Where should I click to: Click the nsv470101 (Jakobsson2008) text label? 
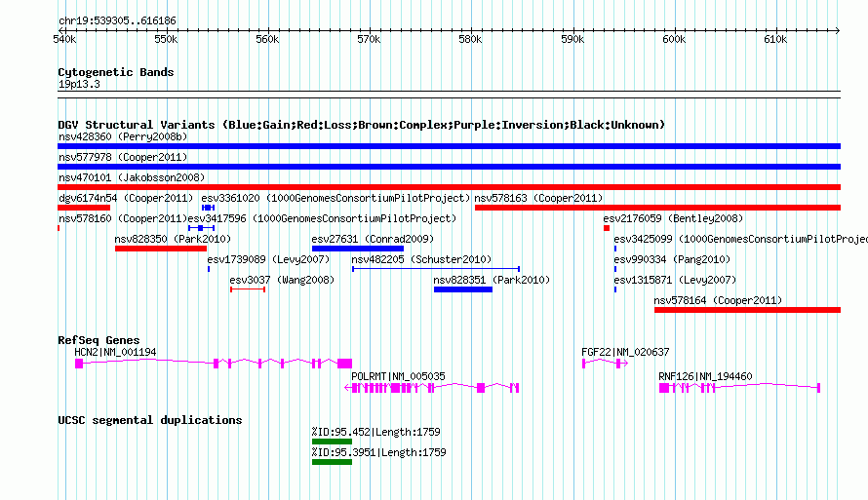pos(132,177)
